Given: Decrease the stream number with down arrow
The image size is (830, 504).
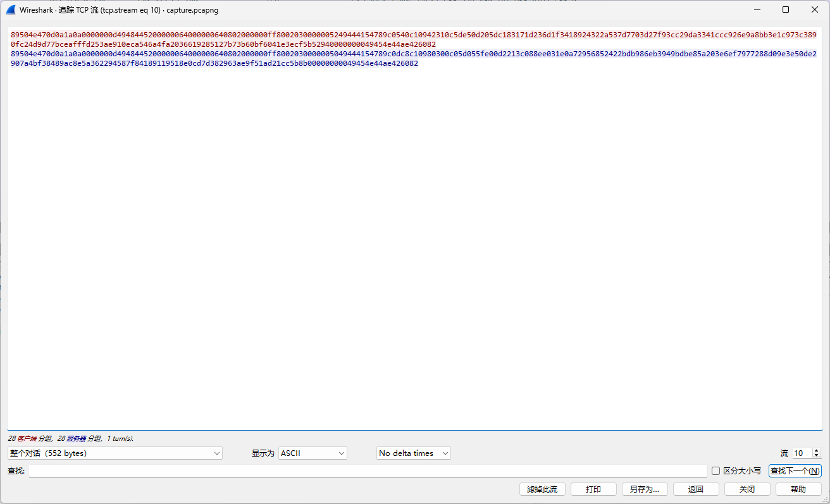Looking at the screenshot, I should coord(816,456).
